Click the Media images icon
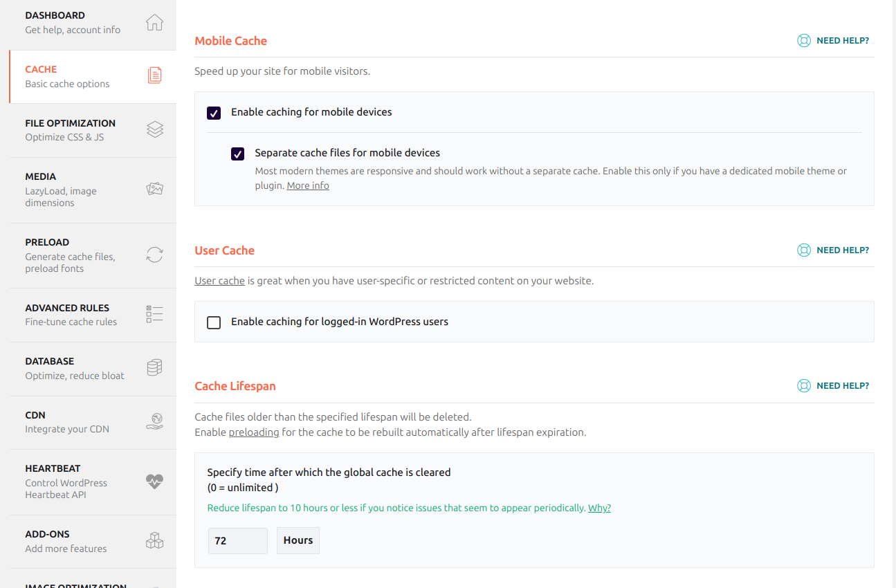Screen dimensions: 896x588 point(154,189)
